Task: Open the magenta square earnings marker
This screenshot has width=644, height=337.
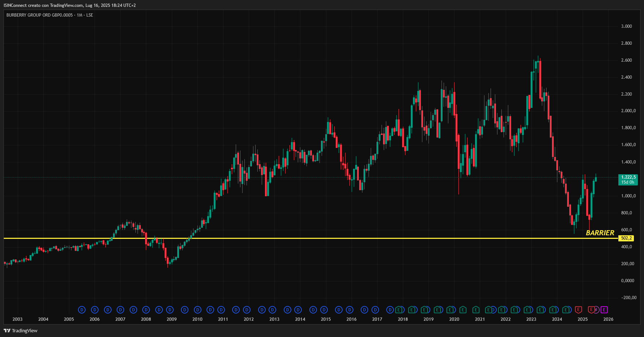Action: point(604,310)
